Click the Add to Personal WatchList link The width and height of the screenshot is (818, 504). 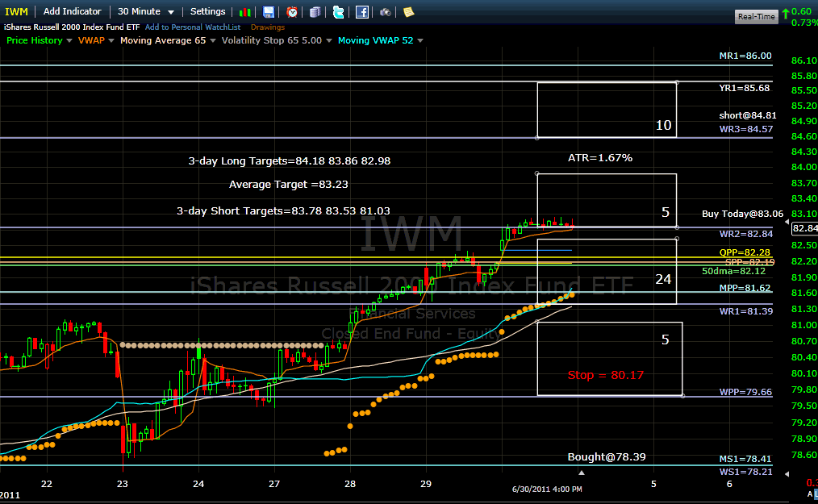193,27
